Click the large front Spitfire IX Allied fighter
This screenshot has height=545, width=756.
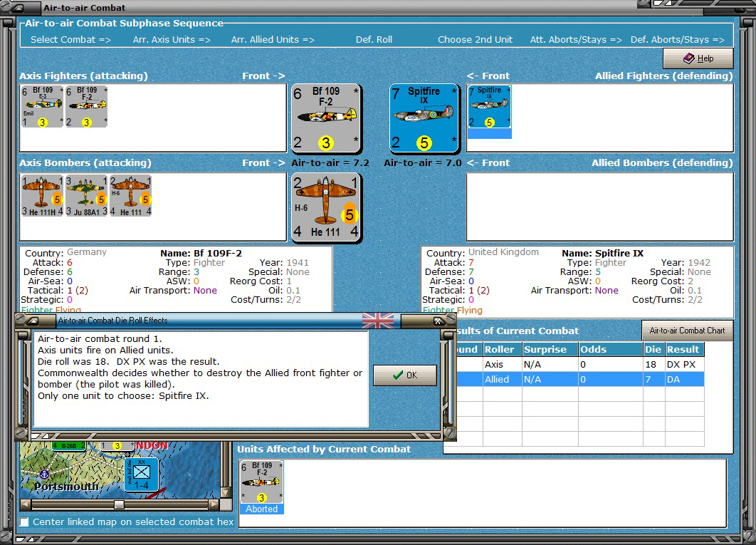click(424, 118)
